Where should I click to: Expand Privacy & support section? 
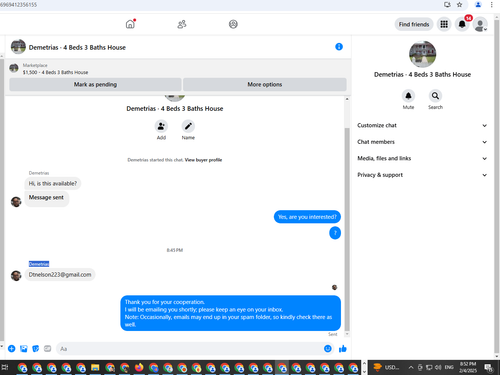[422, 175]
